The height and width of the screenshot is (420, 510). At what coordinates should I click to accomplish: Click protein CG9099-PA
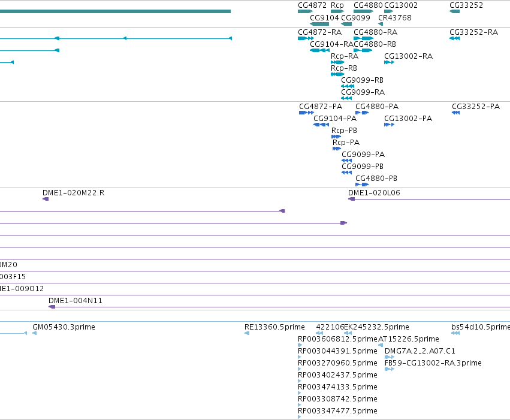(x=363, y=155)
